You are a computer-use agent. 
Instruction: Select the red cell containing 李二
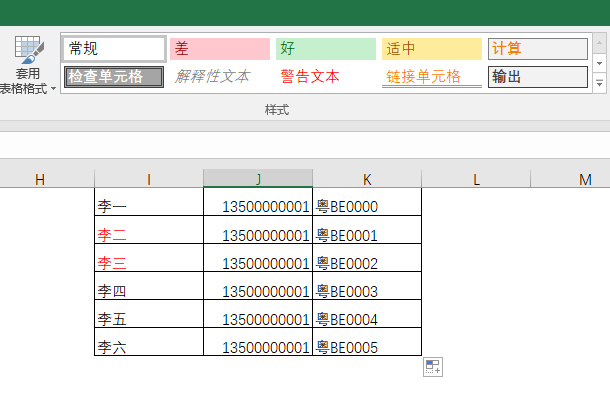[x=149, y=229]
